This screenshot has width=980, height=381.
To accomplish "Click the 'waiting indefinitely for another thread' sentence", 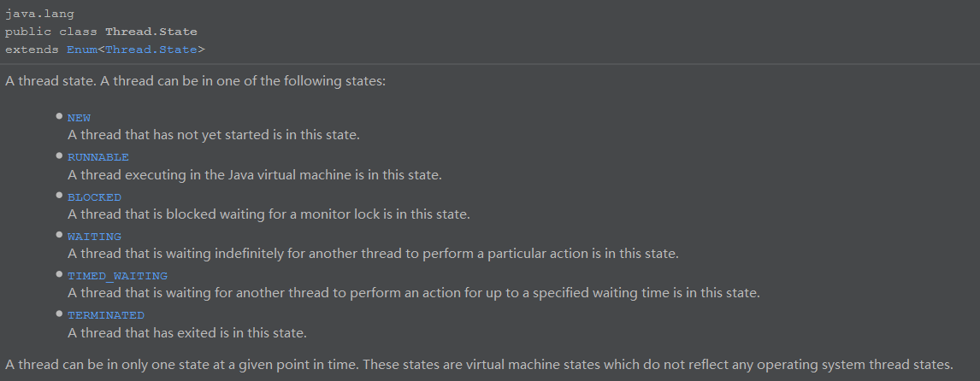I will [373, 254].
